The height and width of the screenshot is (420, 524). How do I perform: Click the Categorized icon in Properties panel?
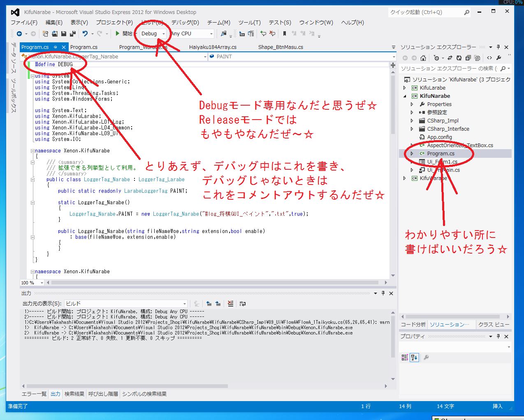(405, 358)
